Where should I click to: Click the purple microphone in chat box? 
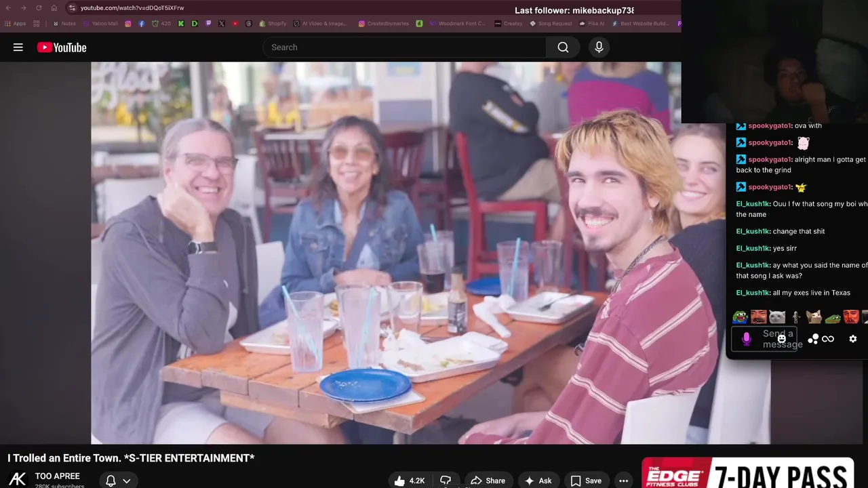[747, 339]
